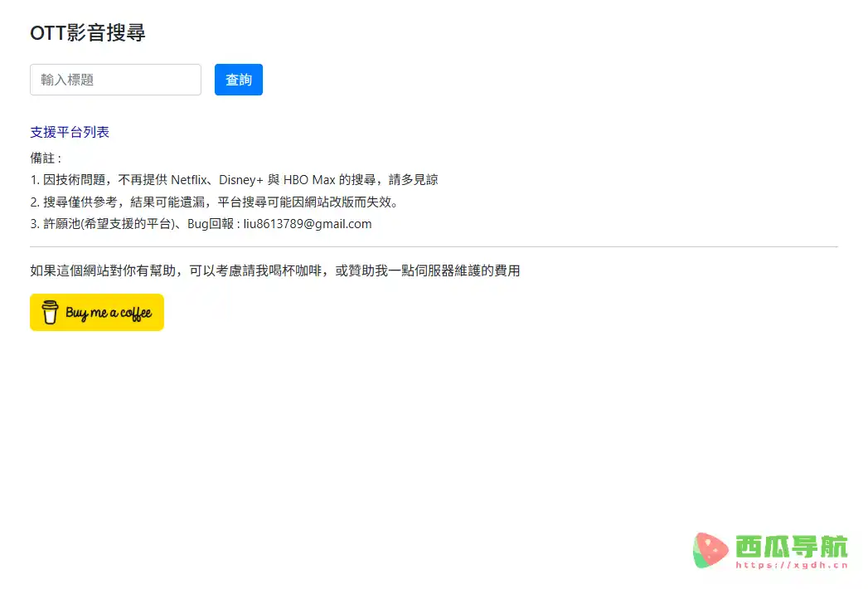This screenshot has height=589, width=868.
Task: Click the OTT影音搜尋 page heading
Action: [88, 32]
